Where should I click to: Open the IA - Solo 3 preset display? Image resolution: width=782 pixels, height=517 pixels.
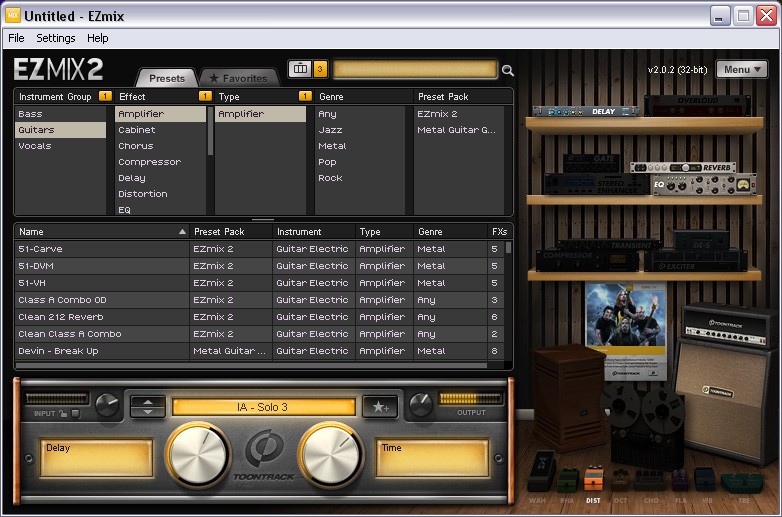[x=263, y=407]
